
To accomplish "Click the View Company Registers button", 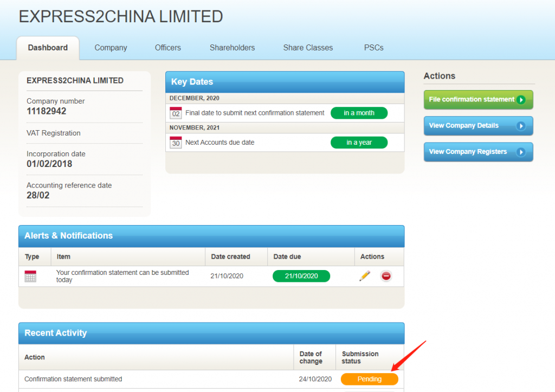I will point(472,152).
